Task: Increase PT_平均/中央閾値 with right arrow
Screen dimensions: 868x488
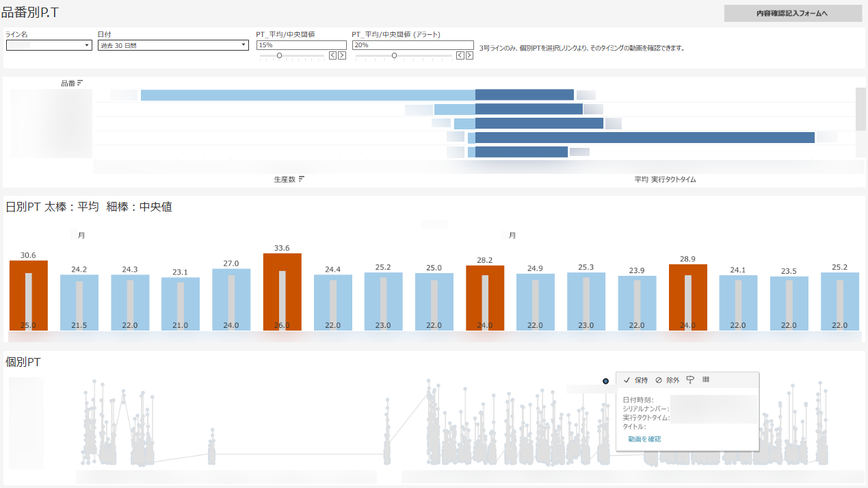Action: tap(342, 55)
